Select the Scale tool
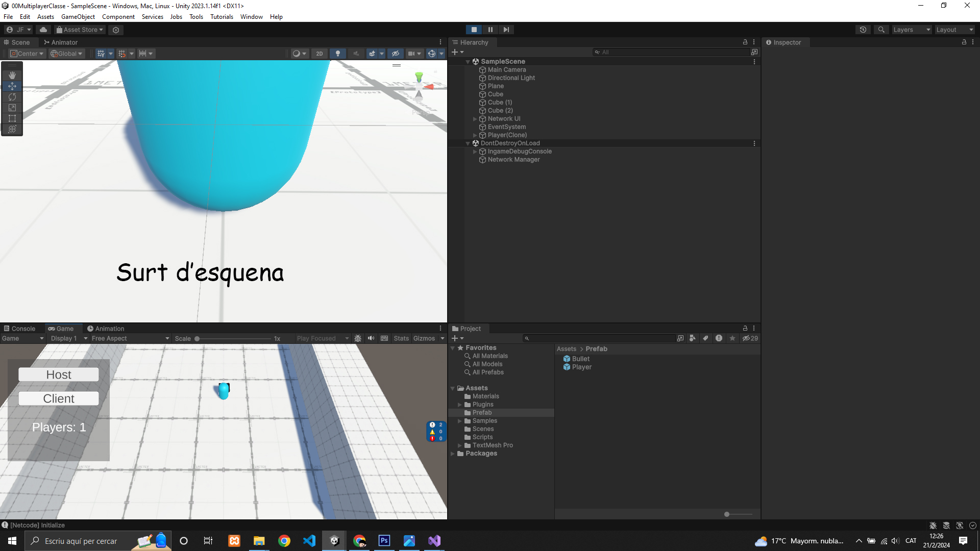 12,108
